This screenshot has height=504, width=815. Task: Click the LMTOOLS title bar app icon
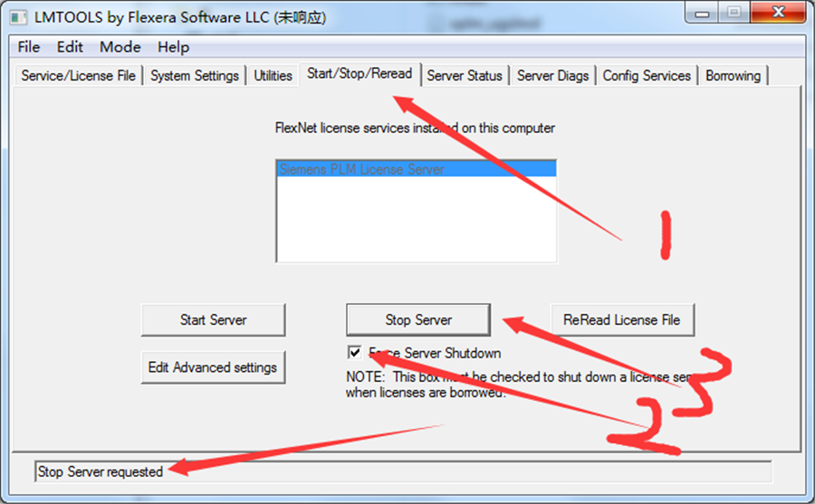point(19,18)
